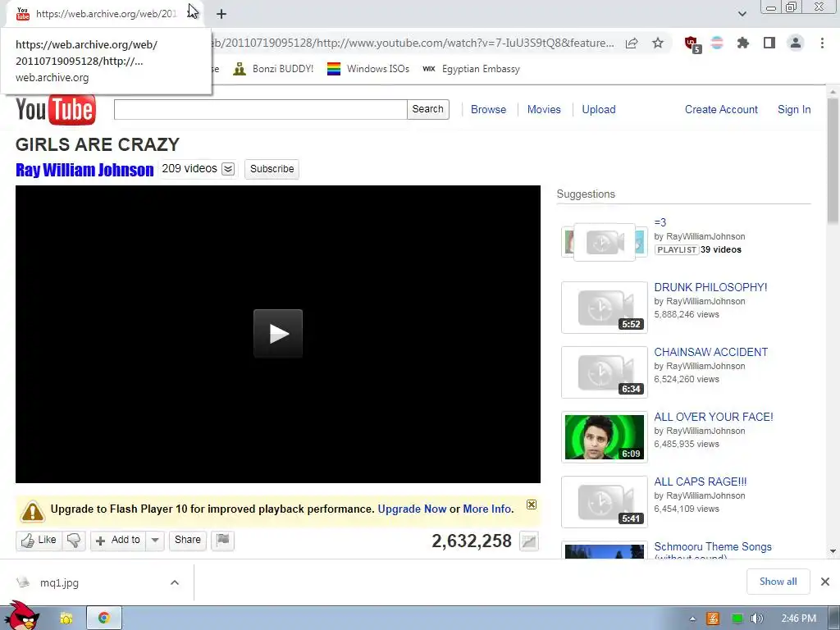Screen dimensions: 840x630
Task: Open CHAINSAW ACCIDENT video link
Action: (711, 352)
